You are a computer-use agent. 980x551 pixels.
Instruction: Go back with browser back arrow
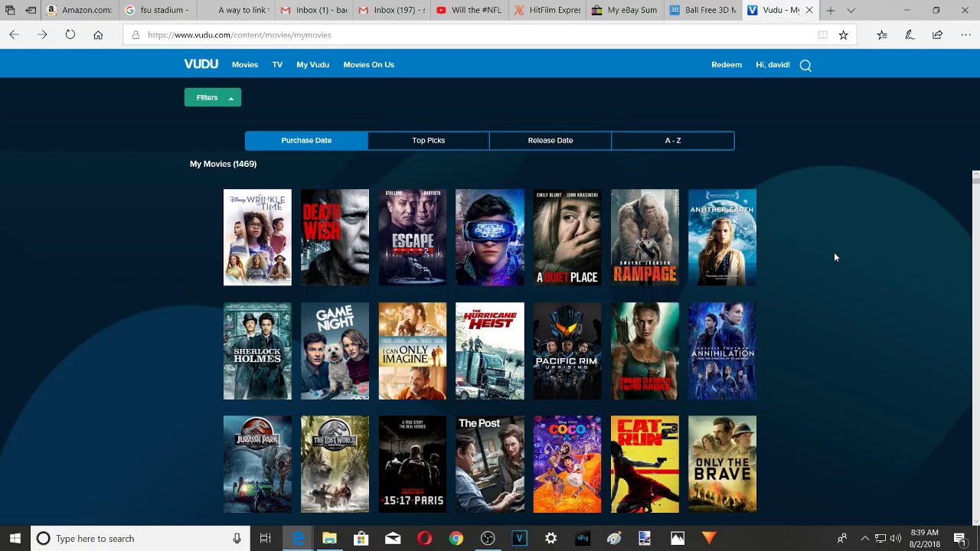[15, 34]
